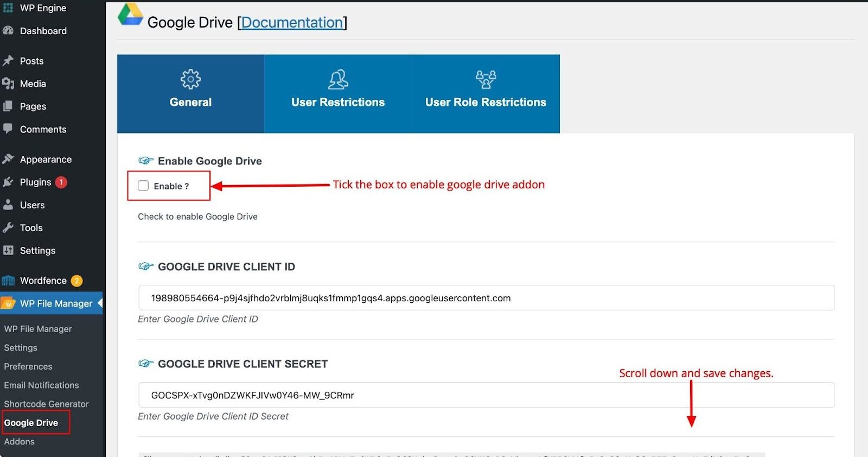Screen dimensions: 868x457
Task: Click 'Enter Google Drive Client ID' hint
Action: coord(198,319)
